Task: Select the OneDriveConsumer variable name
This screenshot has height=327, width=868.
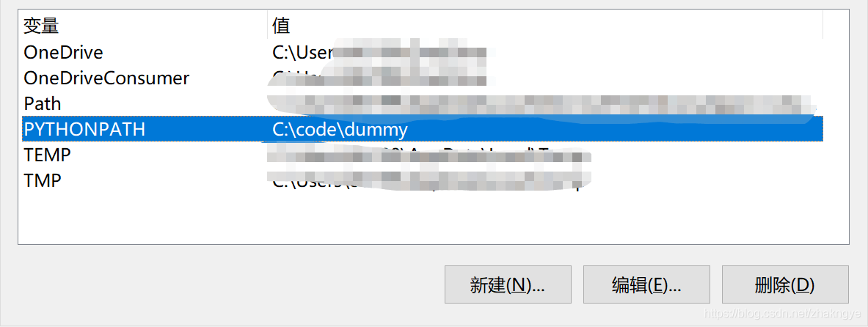Action: point(106,78)
